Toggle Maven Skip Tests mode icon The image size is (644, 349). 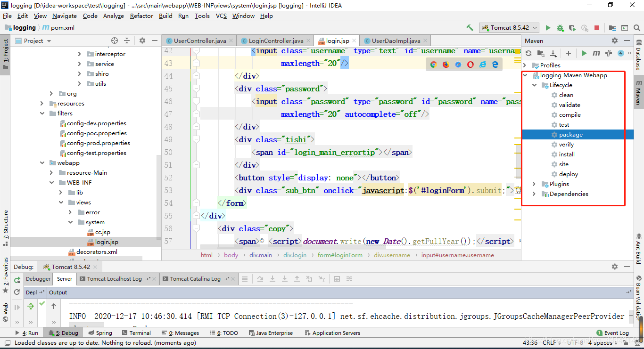point(621,53)
